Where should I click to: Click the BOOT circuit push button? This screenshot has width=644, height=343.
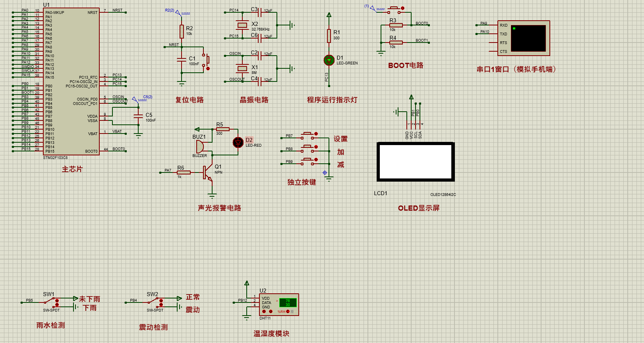tap(394, 10)
